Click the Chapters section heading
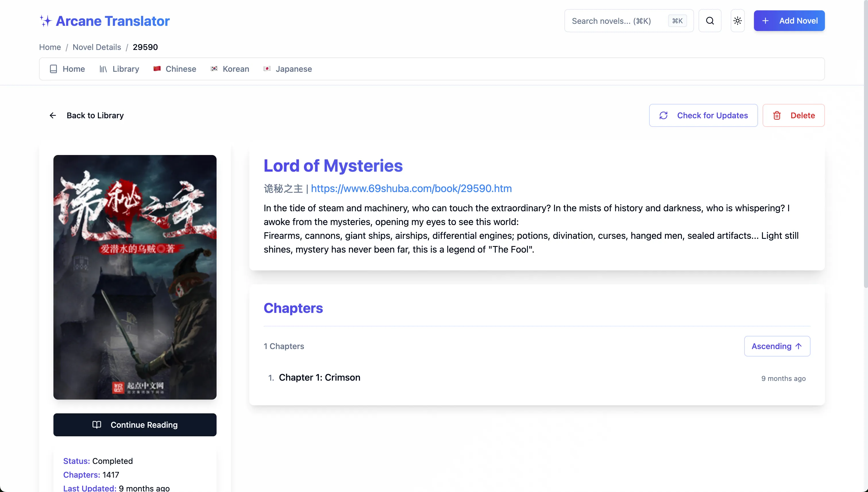868x492 pixels. pyautogui.click(x=293, y=308)
